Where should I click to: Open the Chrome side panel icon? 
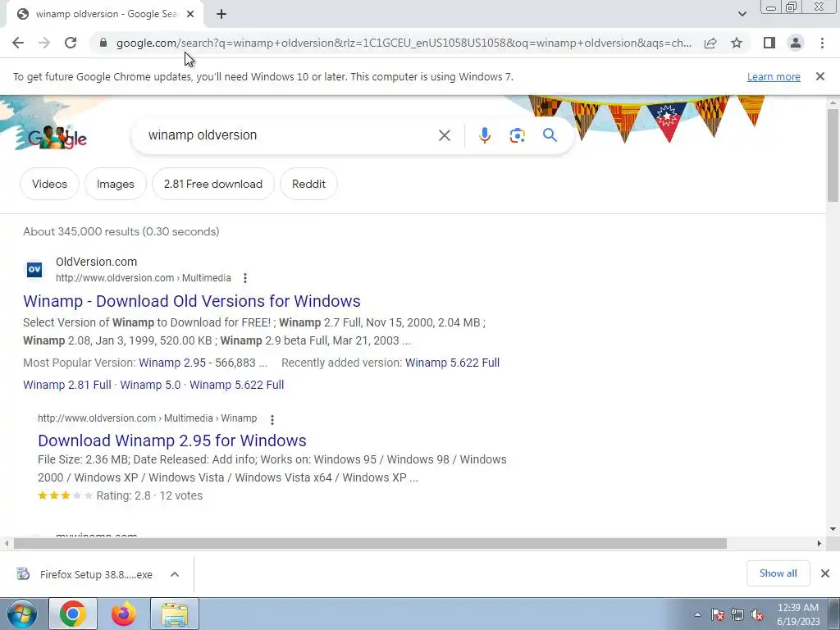(769, 43)
